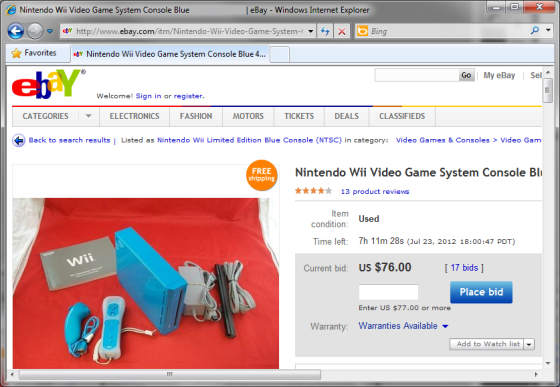
Task: Click the bid amount input field
Action: click(x=389, y=292)
